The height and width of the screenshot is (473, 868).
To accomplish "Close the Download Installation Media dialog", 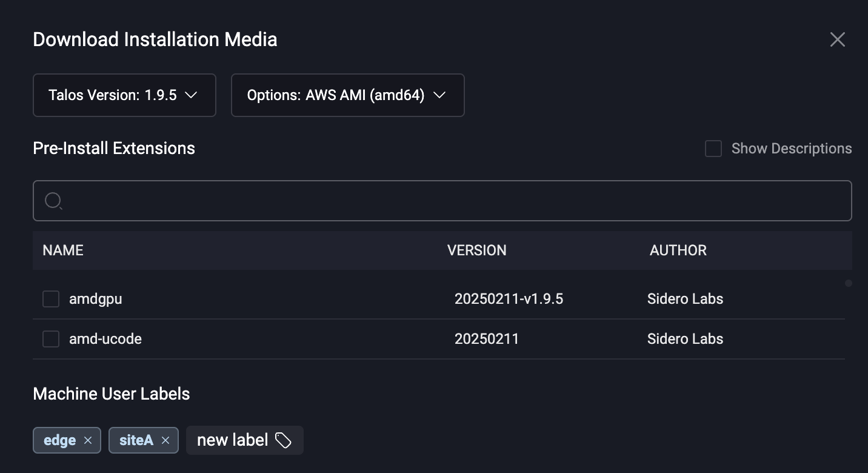I will point(837,39).
